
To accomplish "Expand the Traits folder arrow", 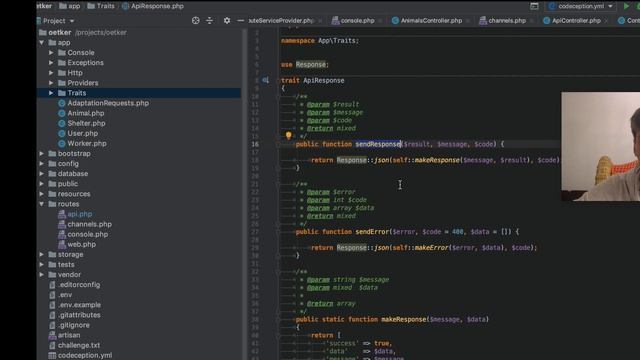I will 51,93.
